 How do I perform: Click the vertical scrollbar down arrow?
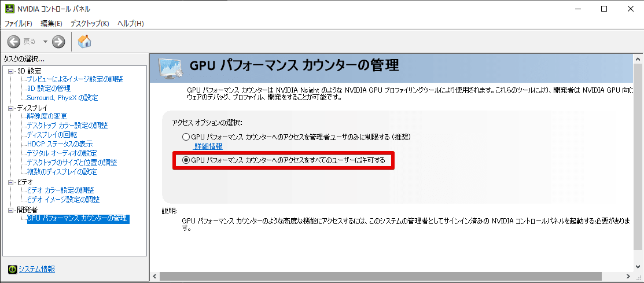point(638,267)
